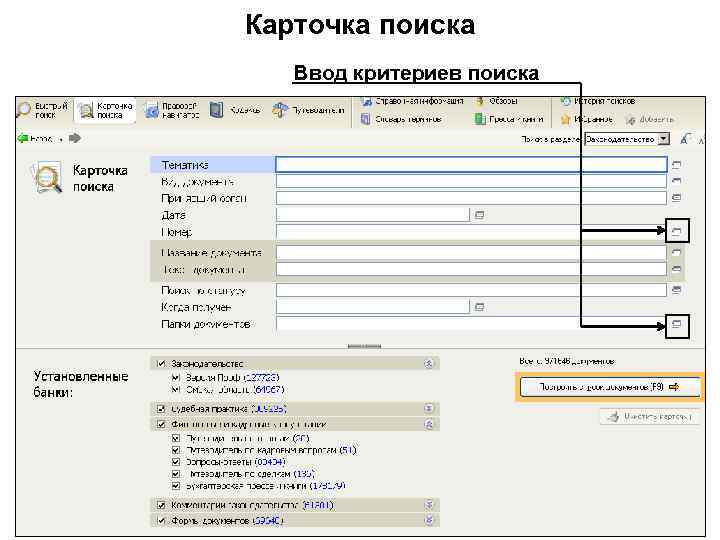Toggle the Законодательство checkbox
The height and width of the screenshot is (540, 720).
pyautogui.click(x=161, y=364)
